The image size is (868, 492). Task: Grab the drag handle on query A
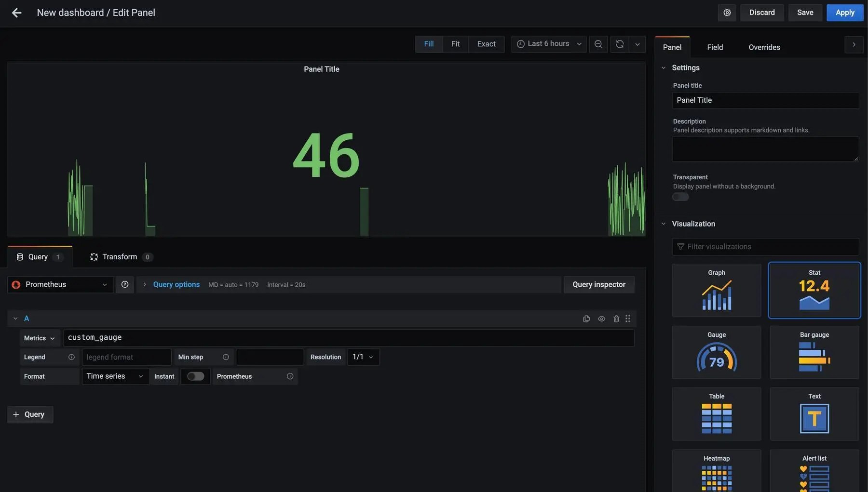pyautogui.click(x=627, y=318)
